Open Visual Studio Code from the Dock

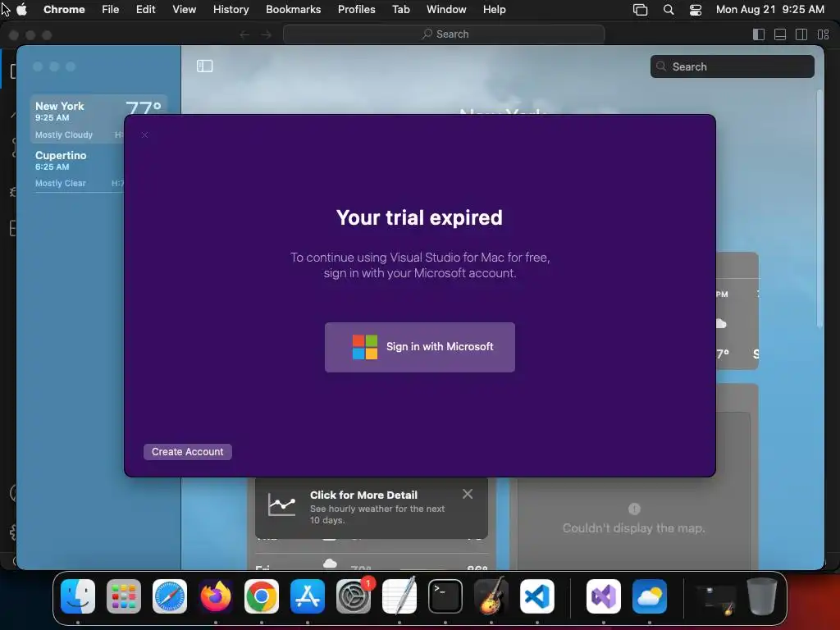537,596
